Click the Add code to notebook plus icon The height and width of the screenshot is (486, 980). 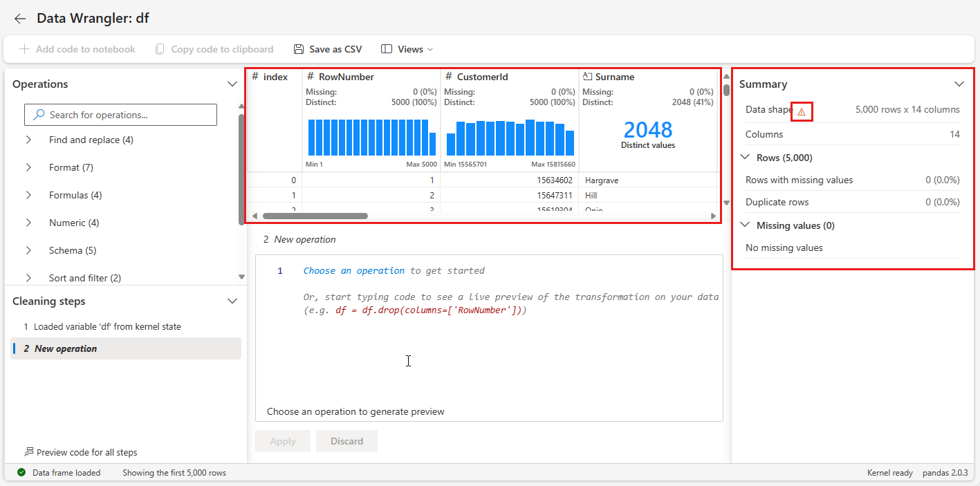(x=24, y=49)
